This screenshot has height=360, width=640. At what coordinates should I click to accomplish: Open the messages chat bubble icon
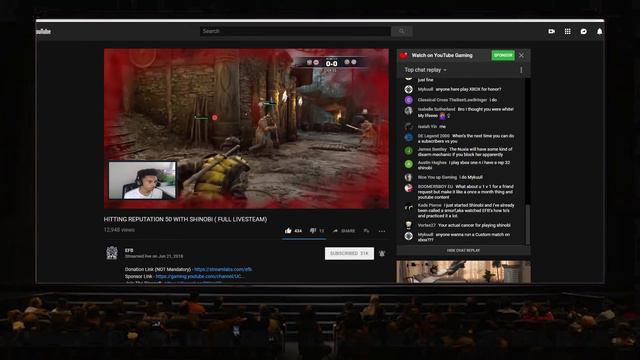coord(584,31)
